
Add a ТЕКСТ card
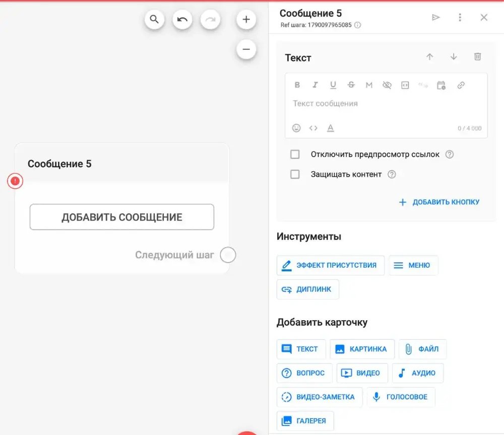click(x=301, y=349)
